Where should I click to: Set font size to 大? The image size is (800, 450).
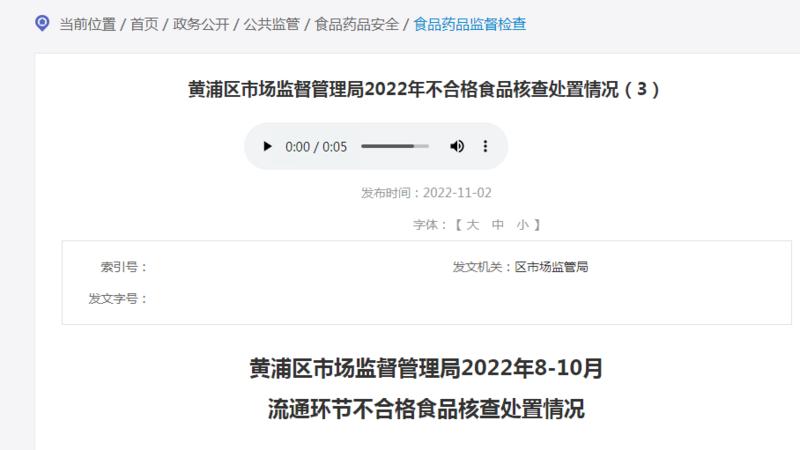472,225
